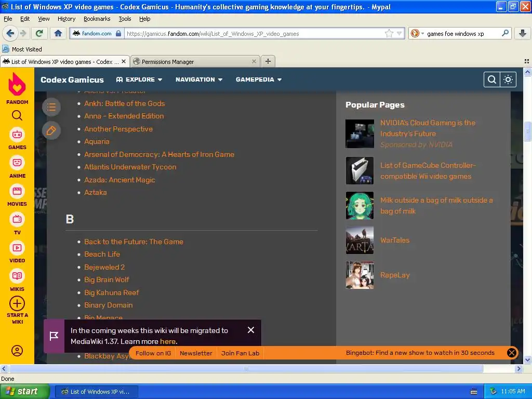Open the File menu

(8, 19)
